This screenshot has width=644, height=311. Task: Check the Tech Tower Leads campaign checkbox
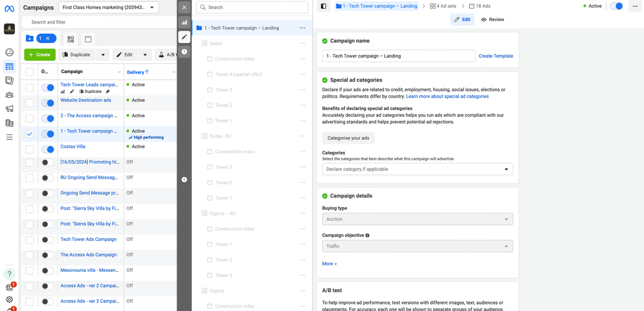click(30, 87)
